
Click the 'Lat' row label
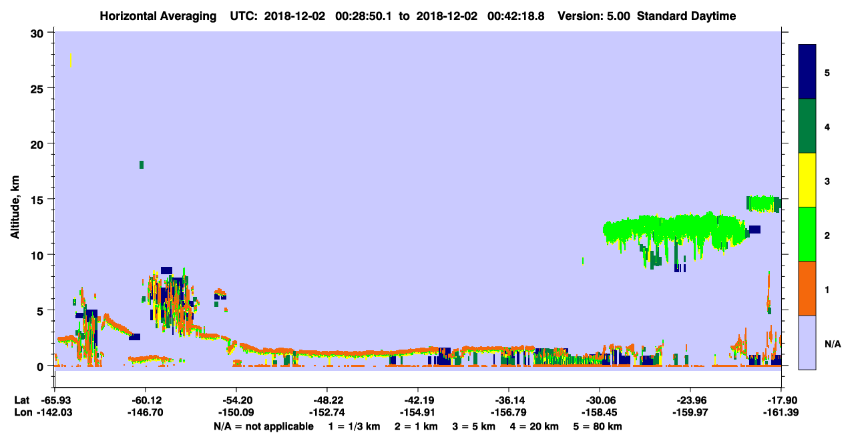tap(22, 400)
